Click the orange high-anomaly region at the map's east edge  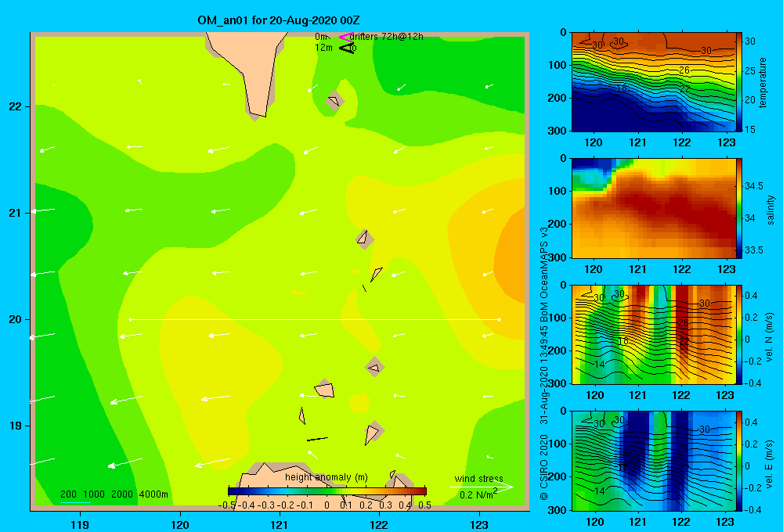click(512, 257)
